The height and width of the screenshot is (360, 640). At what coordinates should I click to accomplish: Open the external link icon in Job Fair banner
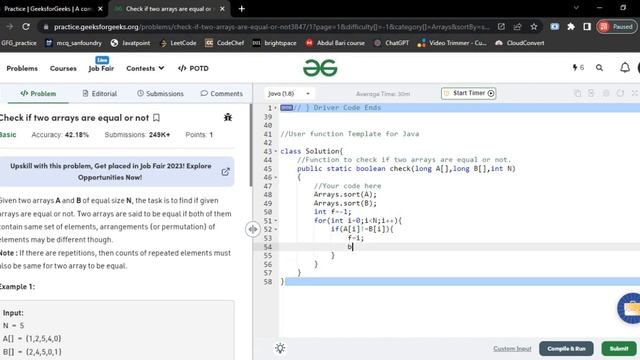pos(225,172)
